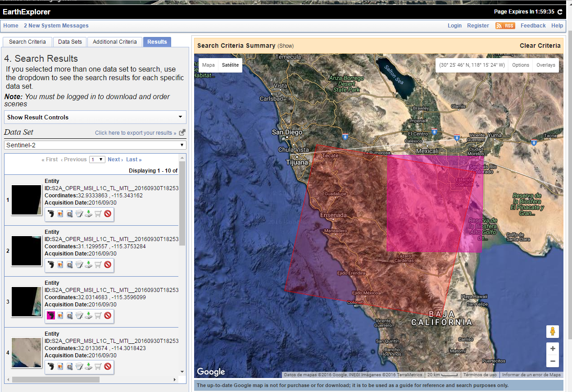
Task: Open the Sentinel-2 data set dropdown
Action: 95,145
